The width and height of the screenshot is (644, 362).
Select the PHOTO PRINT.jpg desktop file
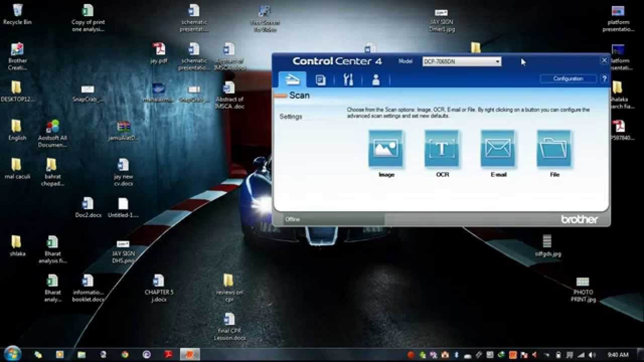pos(583,289)
